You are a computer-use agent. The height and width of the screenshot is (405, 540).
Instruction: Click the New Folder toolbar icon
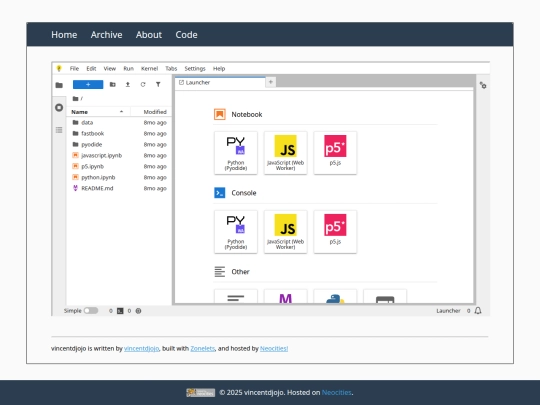(113, 84)
